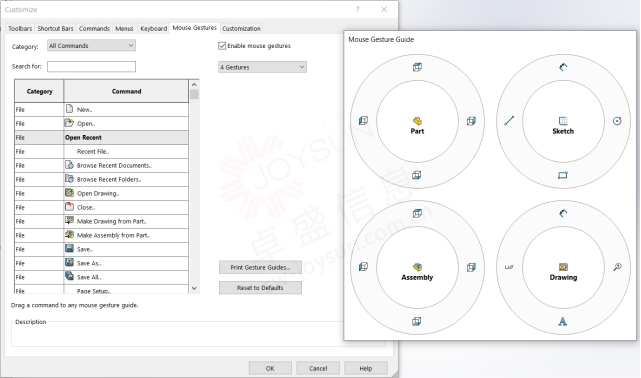Click the Save floppy disk icon
Image resolution: width=641 pixels, height=378 pixels.
click(x=69, y=248)
